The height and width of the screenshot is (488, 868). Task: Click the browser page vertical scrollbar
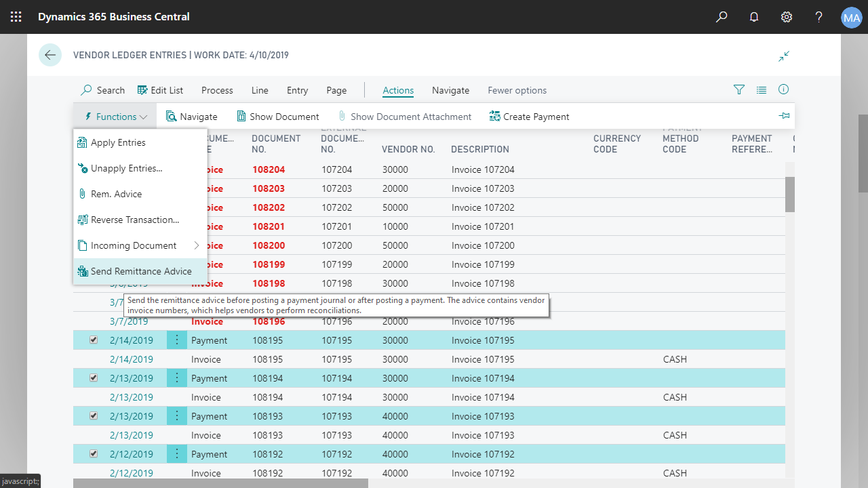pyautogui.click(x=863, y=152)
